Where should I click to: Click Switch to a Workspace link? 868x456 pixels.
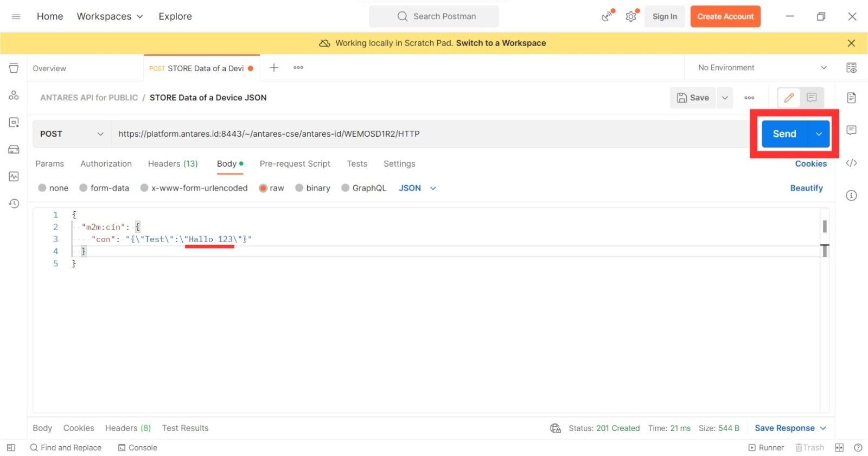(501, 43)
